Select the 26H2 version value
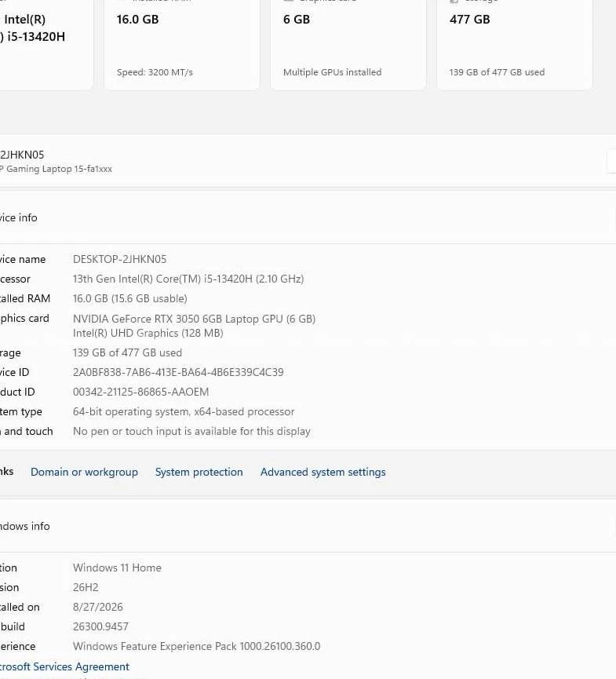616x679 pixels. coord(86,588)
